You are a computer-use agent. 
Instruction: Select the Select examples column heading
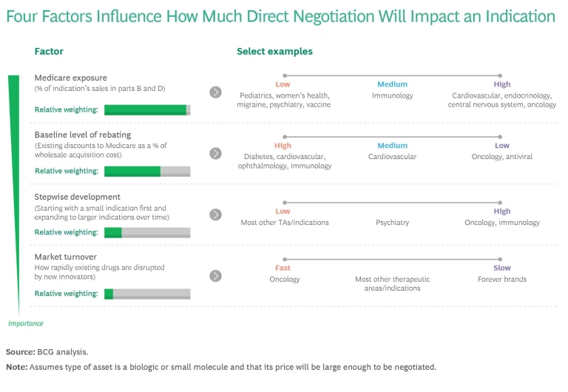click(x=274, y=52)
